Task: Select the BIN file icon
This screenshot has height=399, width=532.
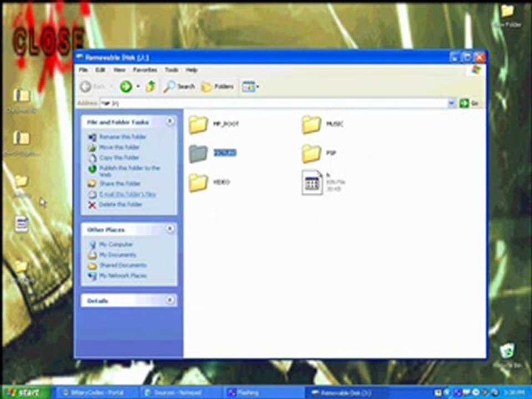Action: [x=312, y=182]
